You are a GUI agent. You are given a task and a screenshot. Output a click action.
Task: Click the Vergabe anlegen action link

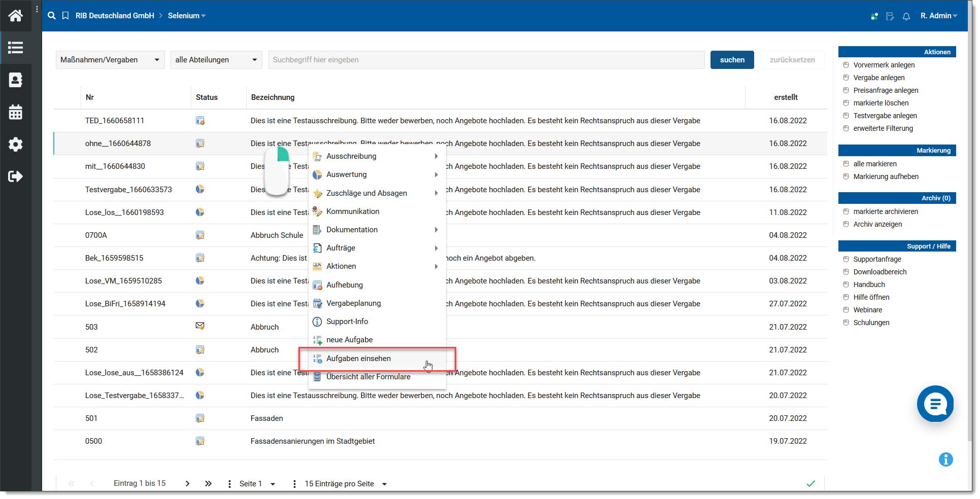(x=878, y=78)
